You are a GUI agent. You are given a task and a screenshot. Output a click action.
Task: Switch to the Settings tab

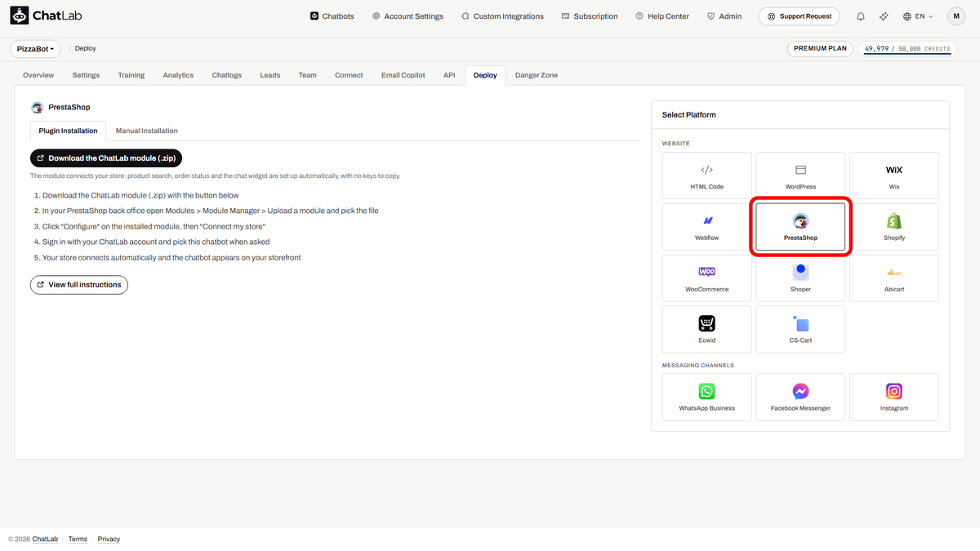click(86, 75)
